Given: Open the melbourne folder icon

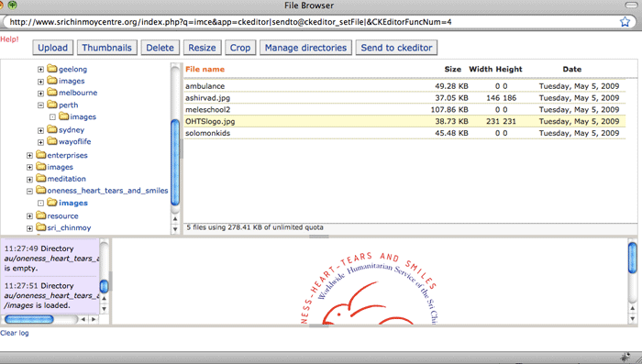Looking at the screenshot, I should [x=52, y=92].
